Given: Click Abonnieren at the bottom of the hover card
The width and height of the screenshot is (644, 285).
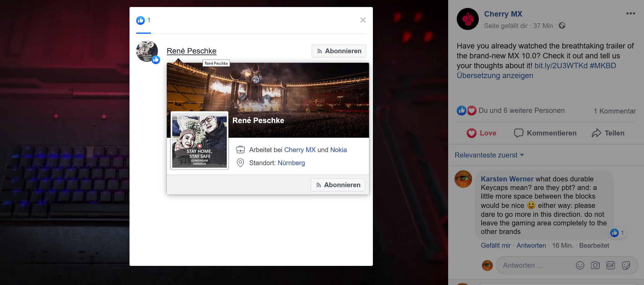Looking at the screenshot, I should tap(338, 185).
